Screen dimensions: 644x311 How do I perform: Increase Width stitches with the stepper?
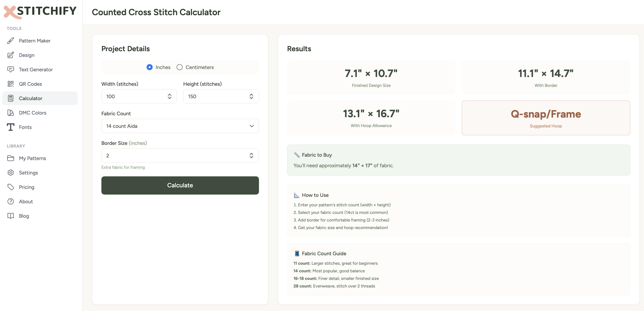click(170, 94)
